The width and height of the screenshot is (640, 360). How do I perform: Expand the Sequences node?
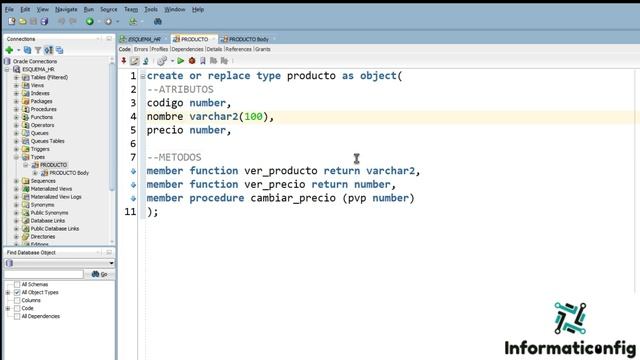(x=16, y=181)
